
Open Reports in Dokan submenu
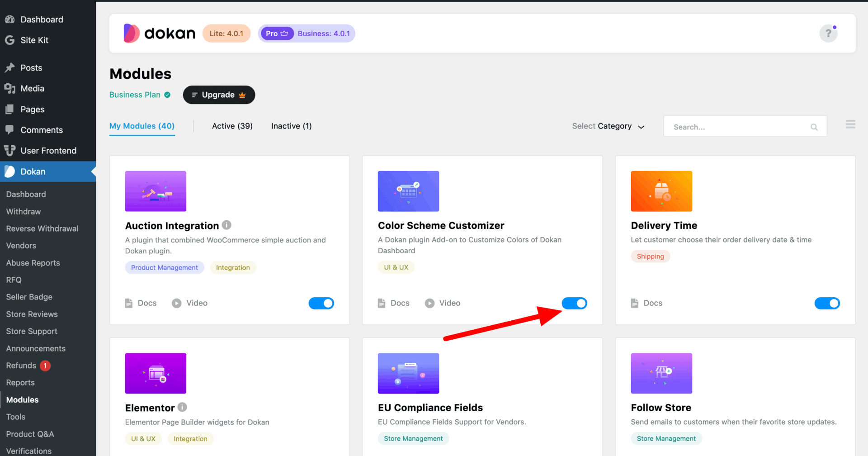click(x=20, y=383)
